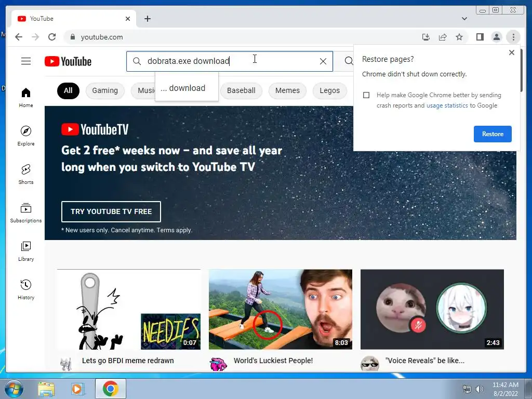
Task: Dismiss the Restore pages popup
Action: pyautogui.click(x=512, y=52)
